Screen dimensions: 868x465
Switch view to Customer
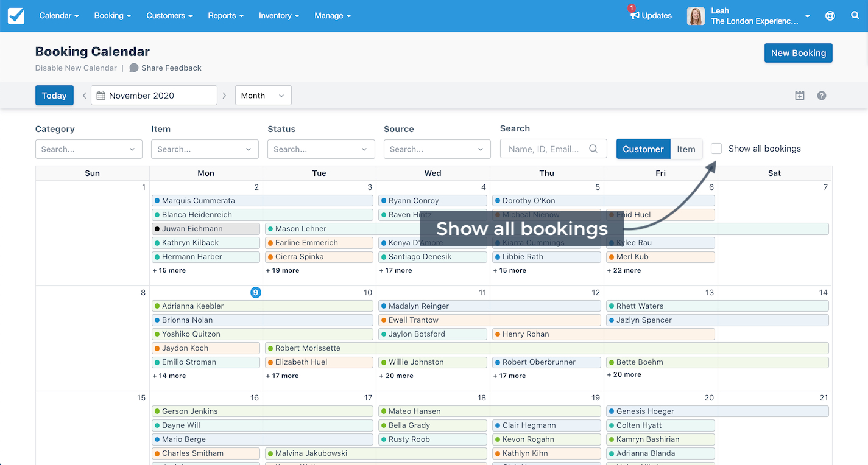coord(643,149)
